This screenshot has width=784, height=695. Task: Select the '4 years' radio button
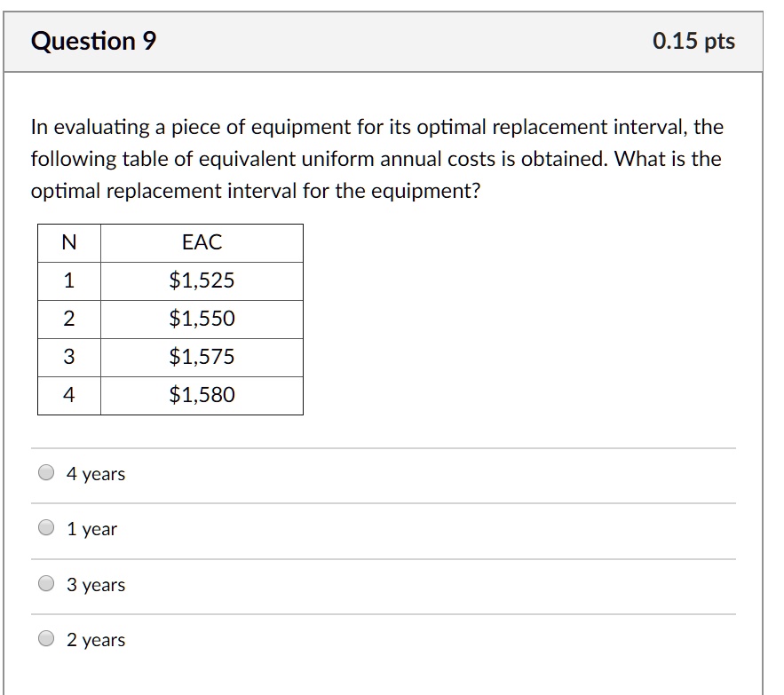(45, 473)
